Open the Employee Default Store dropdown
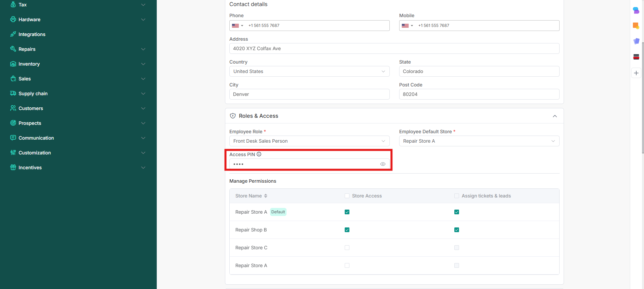Viewport: 644px width, 289px height. click(479, 141)
